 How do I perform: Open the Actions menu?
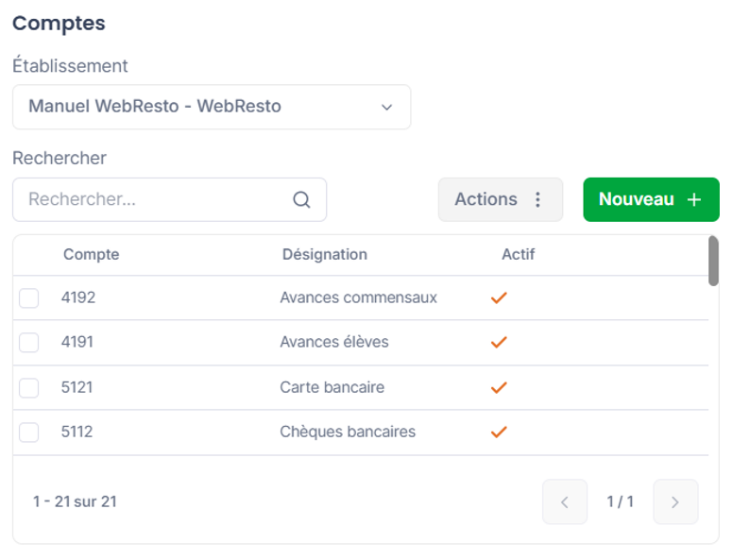pyautogui.click(x=501, y=199)
